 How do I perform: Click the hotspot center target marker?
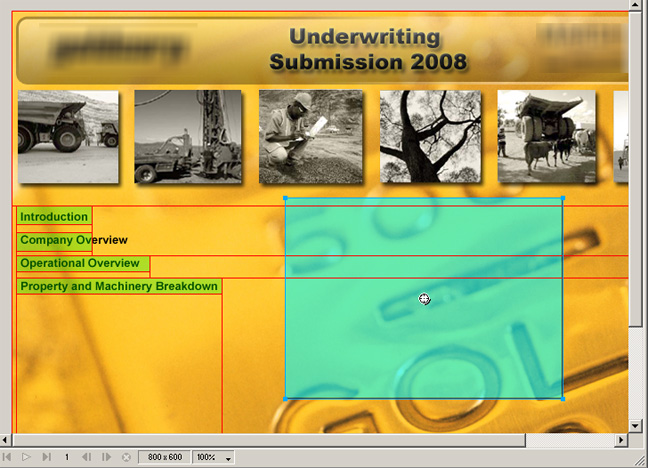click(424, 298)
